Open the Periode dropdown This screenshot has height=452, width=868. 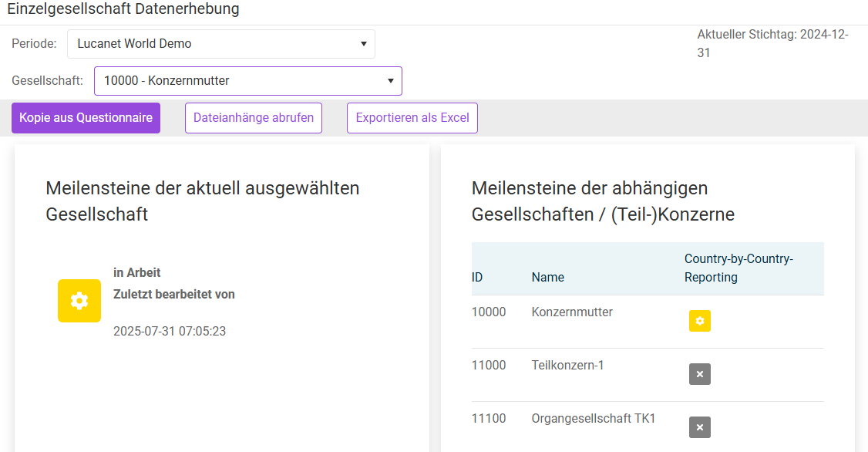[221, 44]
